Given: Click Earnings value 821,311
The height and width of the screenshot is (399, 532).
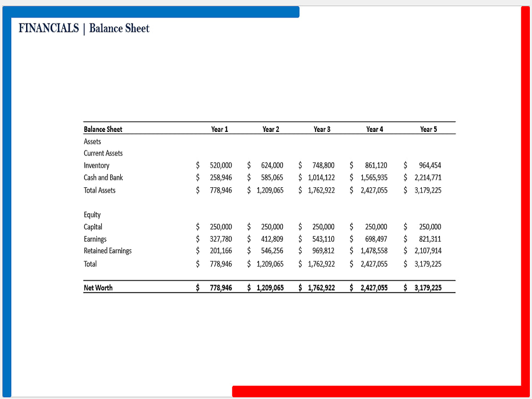Looking at the screenshot, I should pos(430,239).
